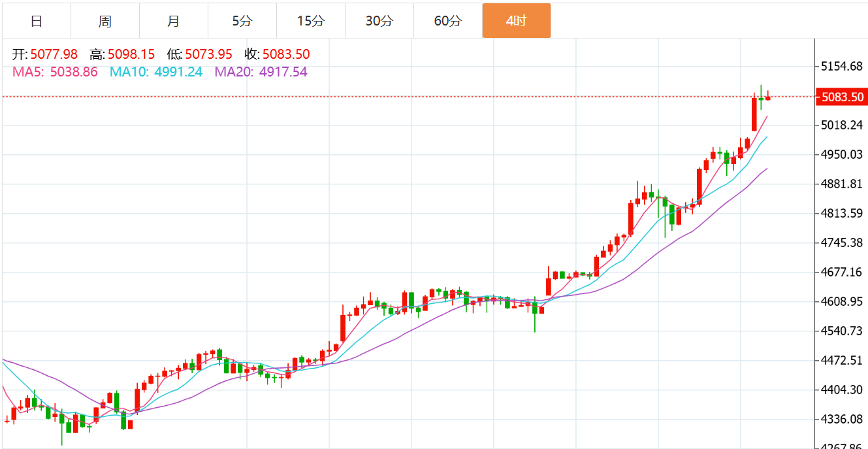Click the close price value 5083.50 in header
Viewport: 868px width, 449px height.
[286, 54]
